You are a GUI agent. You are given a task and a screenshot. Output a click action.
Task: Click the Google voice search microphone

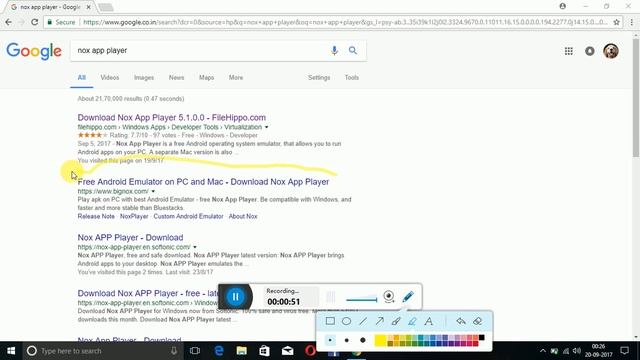coord(334,51)
